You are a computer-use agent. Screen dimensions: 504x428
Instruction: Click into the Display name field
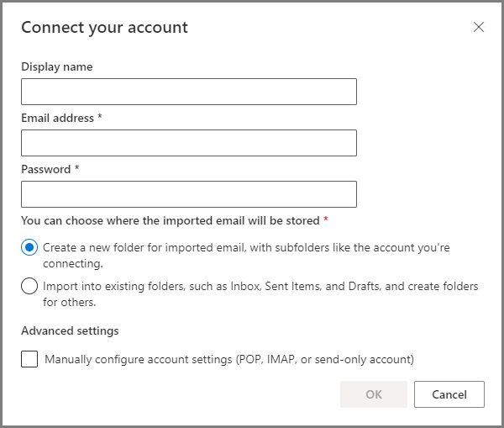[189, 92]
